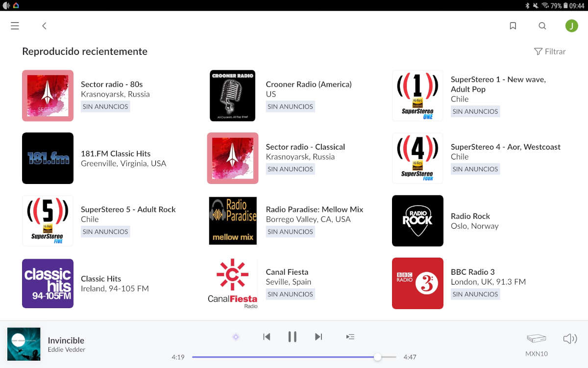Open the SuperStereo 5 logo
The image size is (588, 368).
coord(48,221)
